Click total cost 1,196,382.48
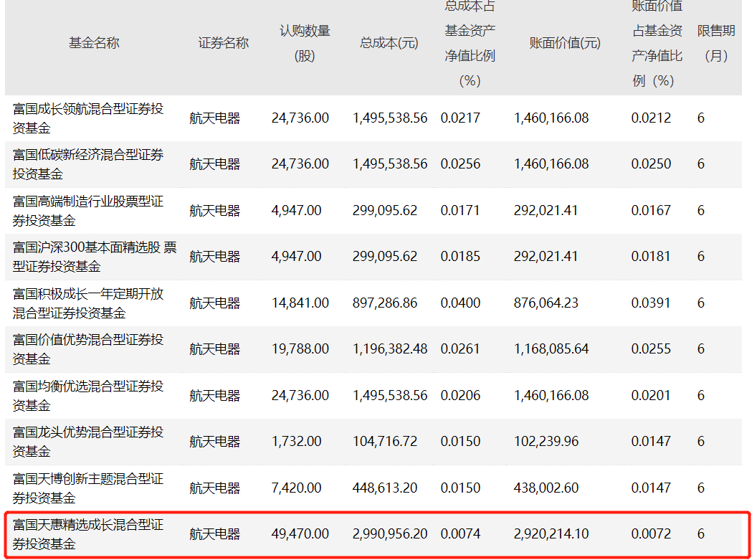The width and height of the screenshot is (752, 560). [x=390, y=349]
